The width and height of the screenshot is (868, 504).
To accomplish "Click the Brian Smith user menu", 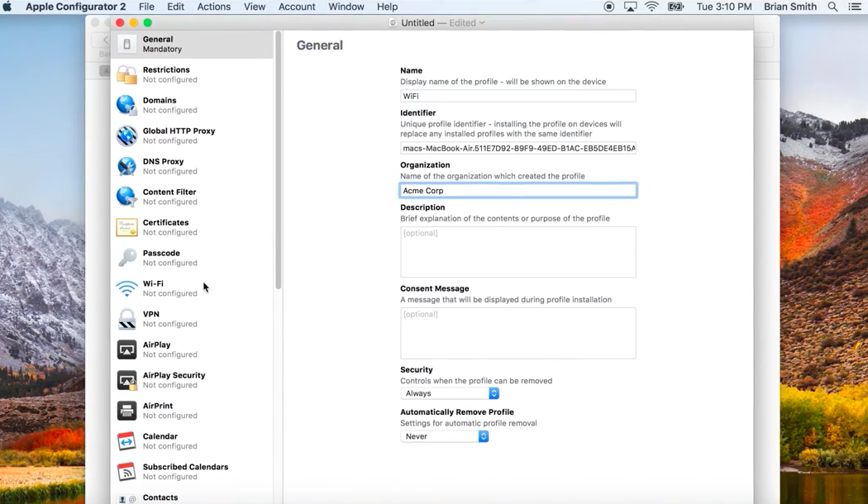I will 790,7.
